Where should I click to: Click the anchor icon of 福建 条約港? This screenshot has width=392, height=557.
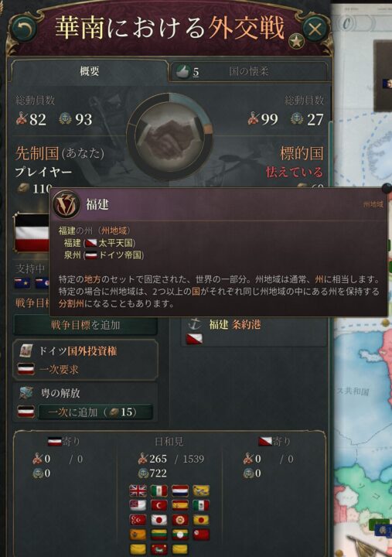[x=194, y=324]
